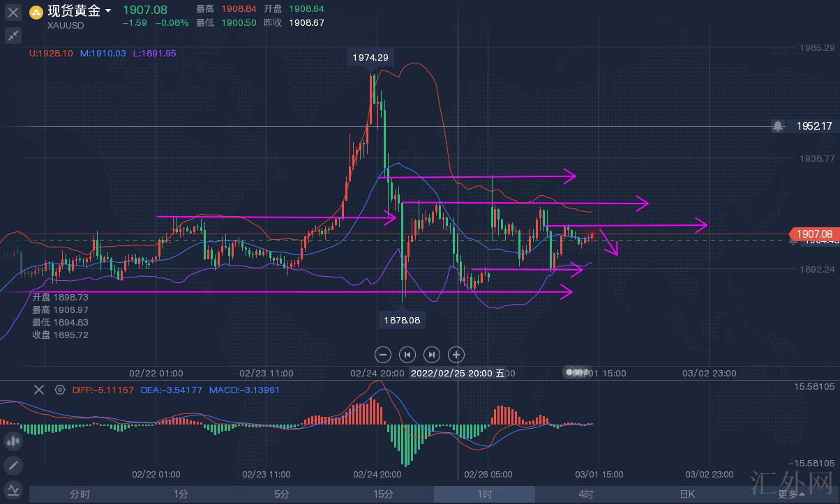Click 03/02 23:00 on the main chart date axis
This screenshot has width=840, height=504.
point(710,374)
